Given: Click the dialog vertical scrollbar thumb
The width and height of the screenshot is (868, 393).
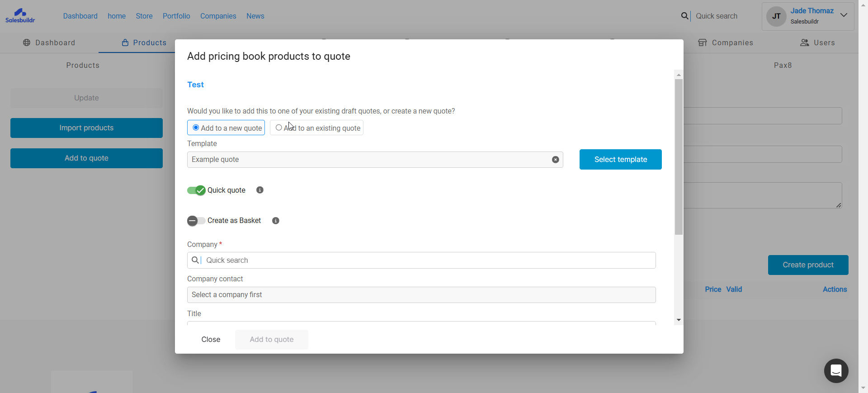Looking at the screenshot, I should 679,157.
